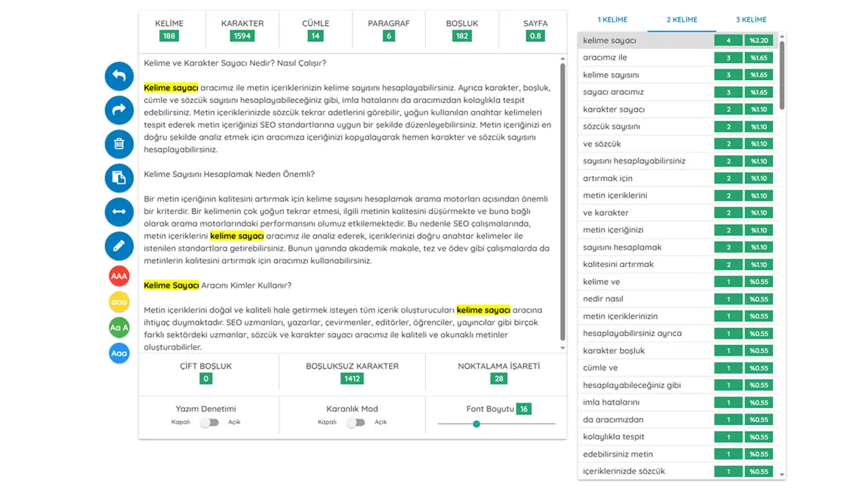
Task: Click the text editor vertical scrollbar
Action: point(562,203)
